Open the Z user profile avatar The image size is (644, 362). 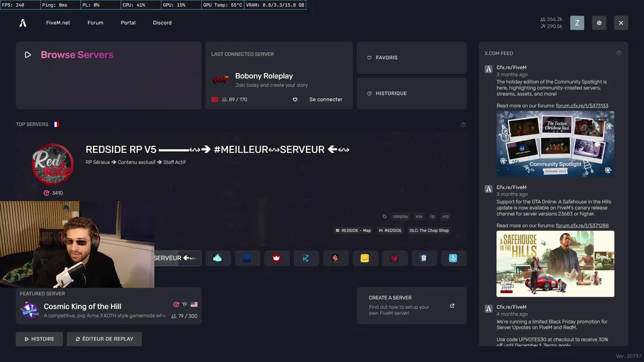tap(577, 23)
